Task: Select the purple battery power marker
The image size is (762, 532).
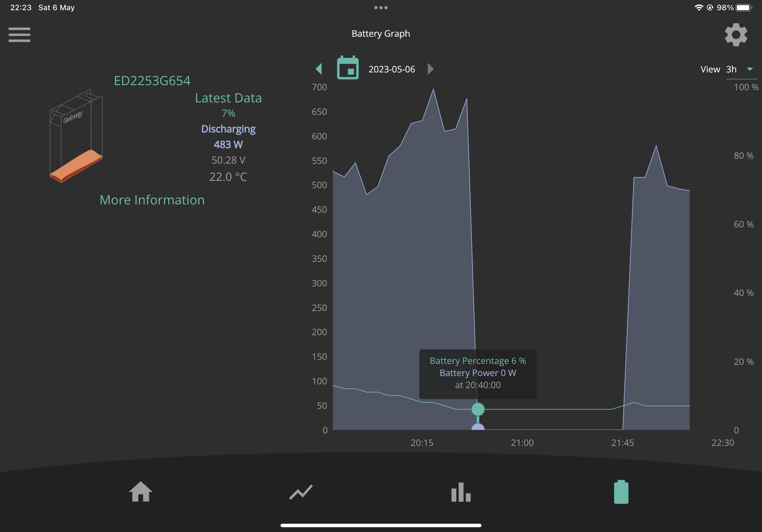Action: [478, 427]
